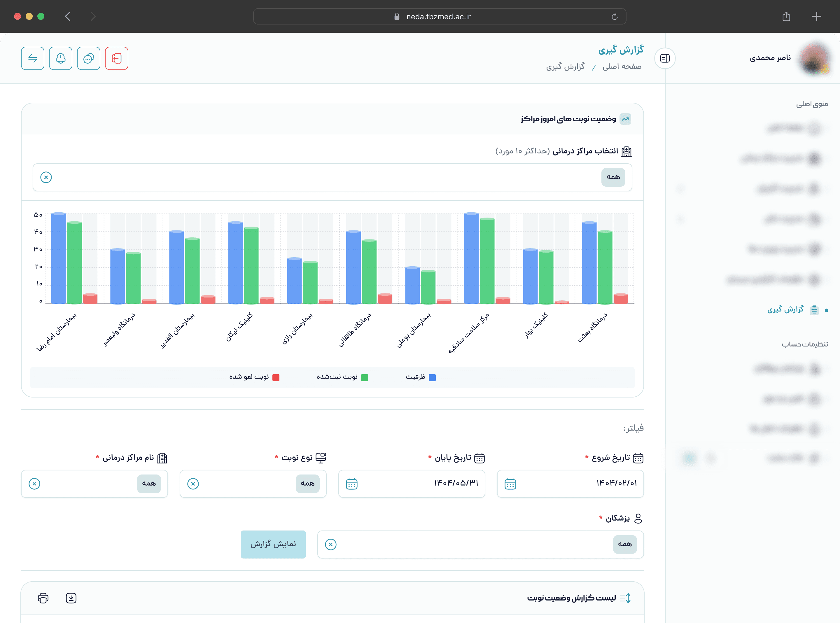Toggle the red نوبت لغو شده legend series
The width and height of the screenshot is (840, 623).
click(254, 377)
